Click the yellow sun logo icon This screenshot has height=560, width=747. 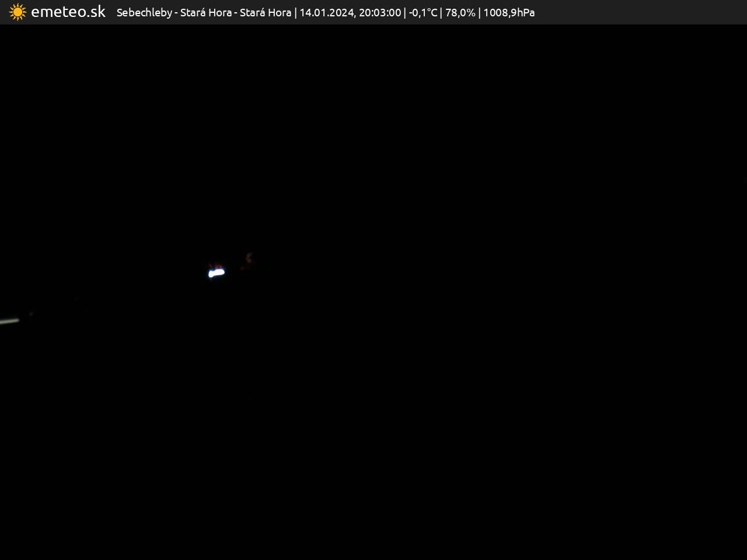click(18, 12)
